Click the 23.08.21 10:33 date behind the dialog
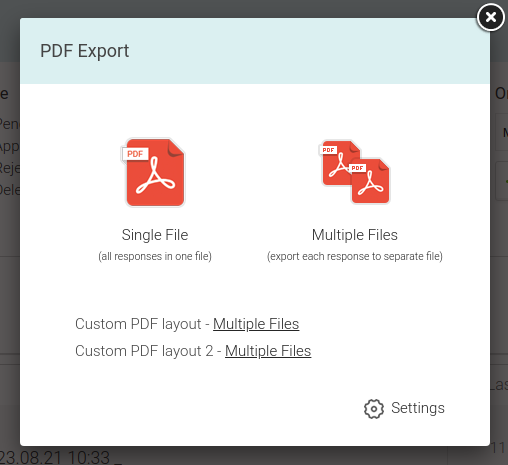The width and height of the screenshot is (508, 465). pos(55,457)
